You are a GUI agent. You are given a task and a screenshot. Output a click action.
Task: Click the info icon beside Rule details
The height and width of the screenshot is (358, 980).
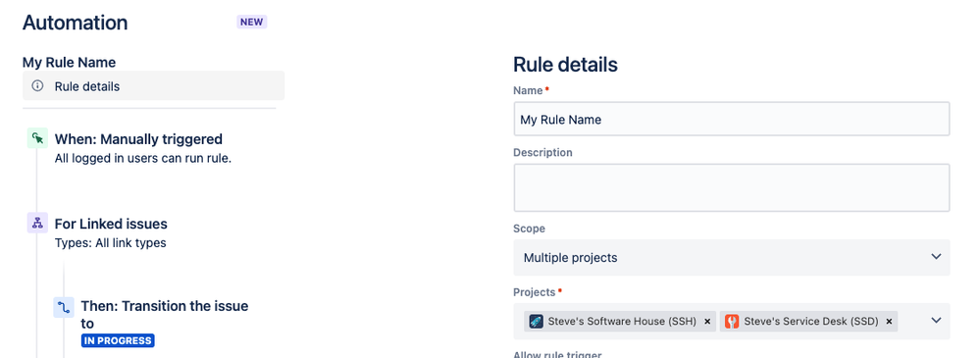(x=37, y=86)
